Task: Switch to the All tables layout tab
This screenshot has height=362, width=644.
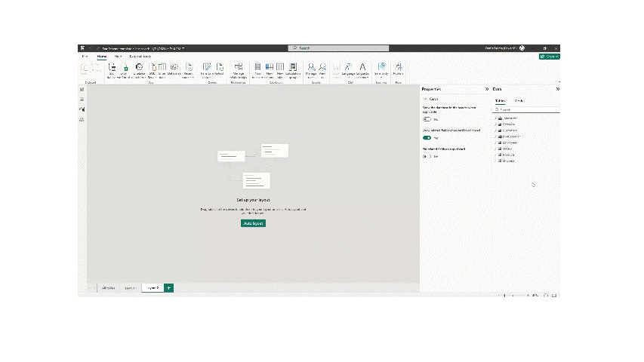Action: (109, 288)
